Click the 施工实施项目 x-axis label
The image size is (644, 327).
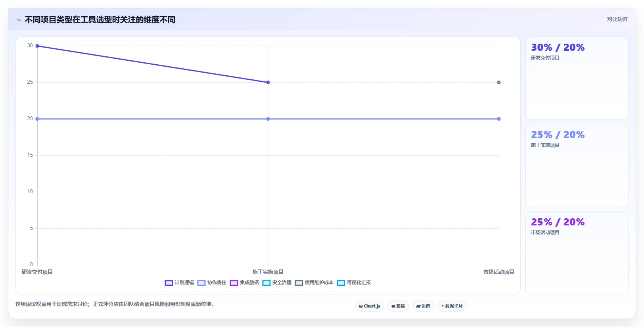coord(268,272)
